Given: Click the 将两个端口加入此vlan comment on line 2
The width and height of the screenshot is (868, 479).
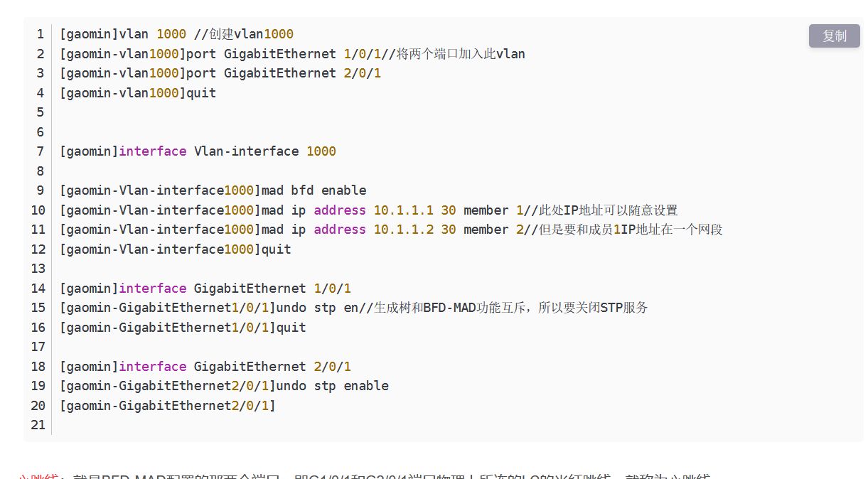Looking at the screenshot, I should pos(461,54).
